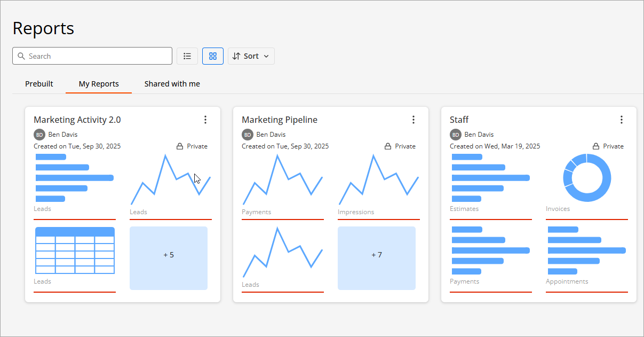The width and height of the screenshot is (644, 337).
Task: Open the Prebuilt tab
Action: [x=39, y=84]
